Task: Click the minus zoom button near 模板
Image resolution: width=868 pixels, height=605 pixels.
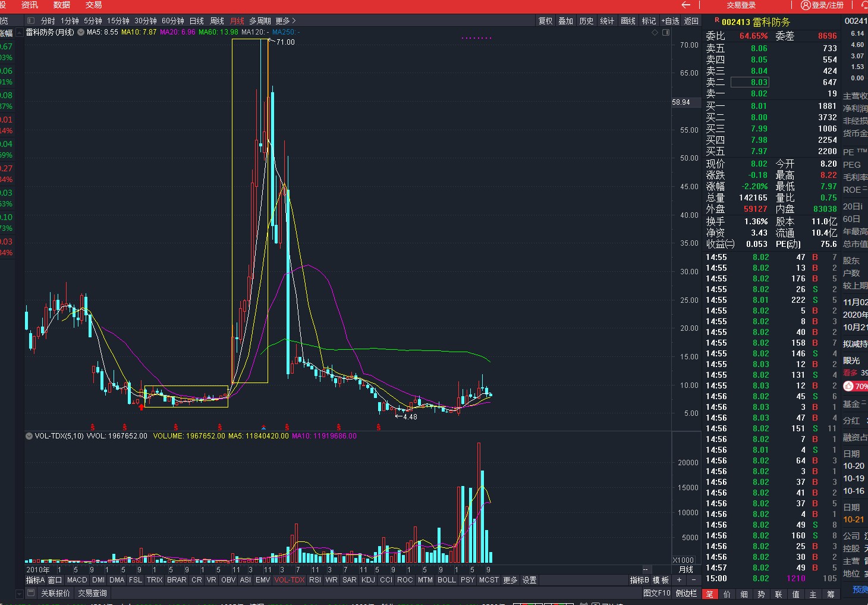Action: (693, 580)
